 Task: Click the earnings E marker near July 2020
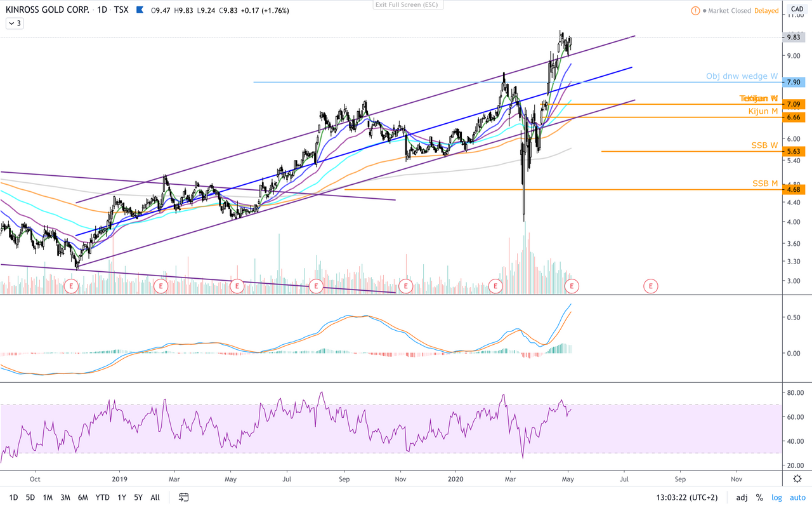650,286
